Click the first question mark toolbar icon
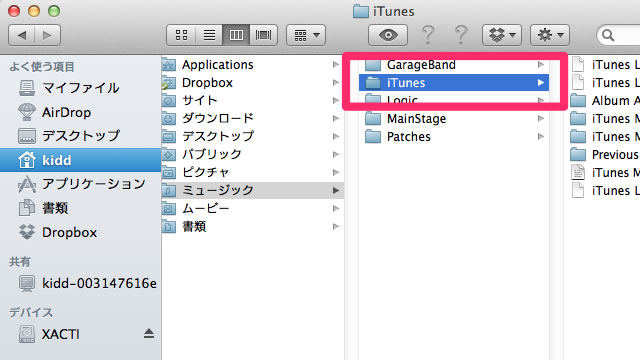The width and height of the screenshot is (640, 360). [x=428, y=35]
